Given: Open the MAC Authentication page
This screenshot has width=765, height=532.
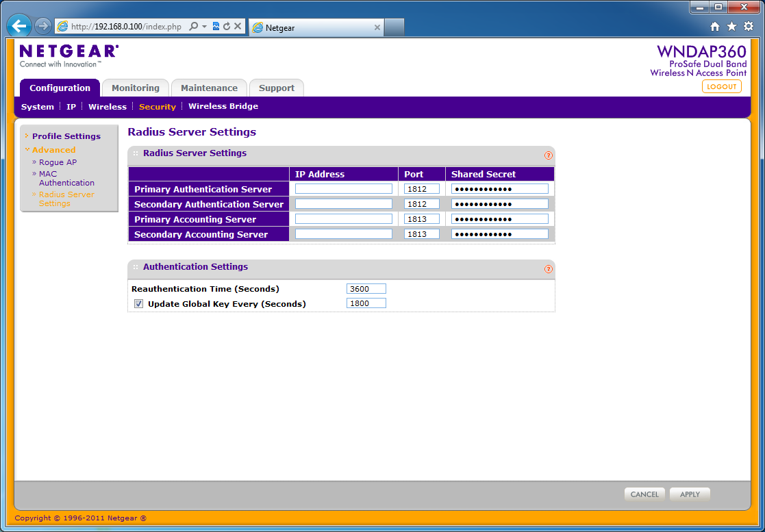Looking at the screenshot, I should tap(67, 179).
